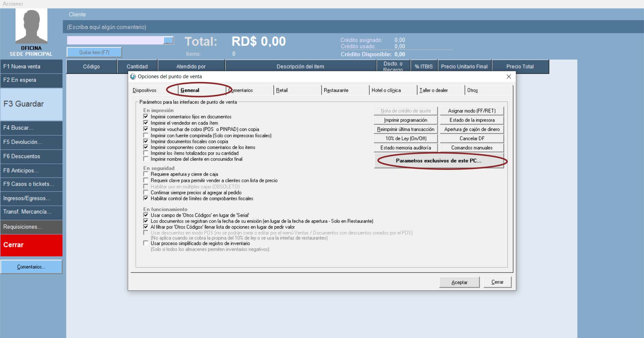Toggle 'Requiere apertura y cierre de caja'

pos(146,174)
